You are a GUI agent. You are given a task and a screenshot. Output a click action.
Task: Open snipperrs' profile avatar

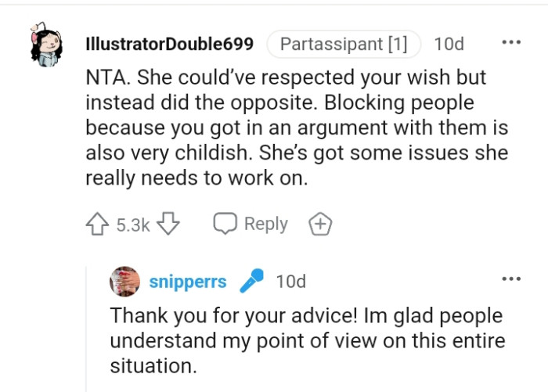(x=124, y=281)
